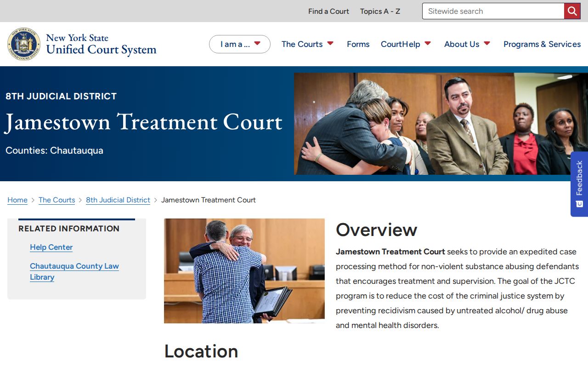Open the Forms menu item
The image size is (588, 368).
tap(358, 44)
